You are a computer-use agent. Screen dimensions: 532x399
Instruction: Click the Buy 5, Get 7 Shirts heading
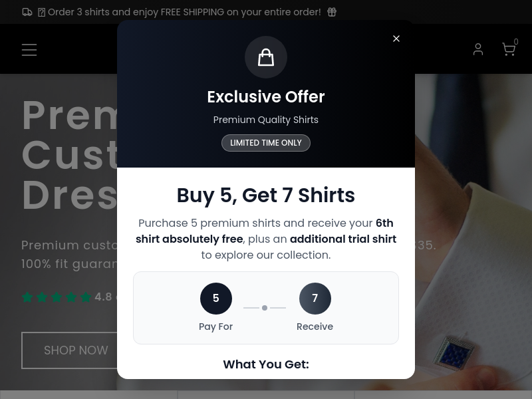pos(266,195)
